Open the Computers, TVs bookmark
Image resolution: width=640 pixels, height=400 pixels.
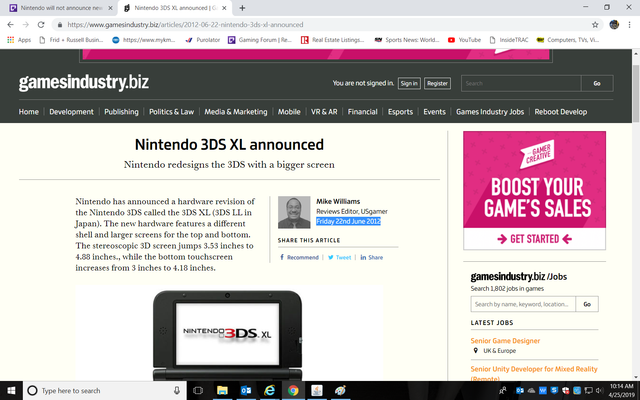tap(568, 40)
